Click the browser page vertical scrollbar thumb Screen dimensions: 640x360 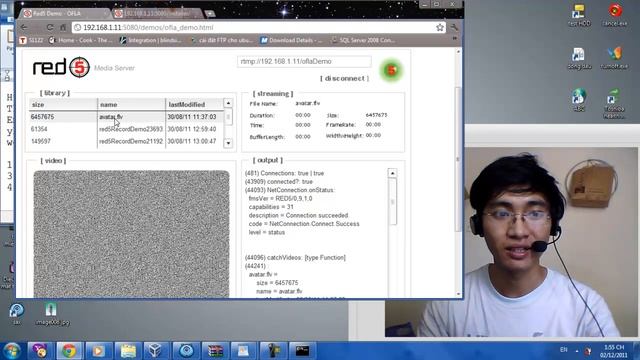tap(458, 159)
